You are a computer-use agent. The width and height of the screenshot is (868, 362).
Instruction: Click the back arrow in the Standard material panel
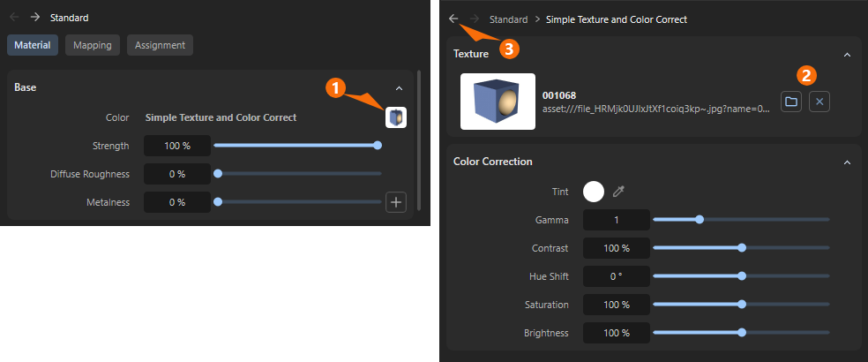pyautogui.click(x=14, y=18)
